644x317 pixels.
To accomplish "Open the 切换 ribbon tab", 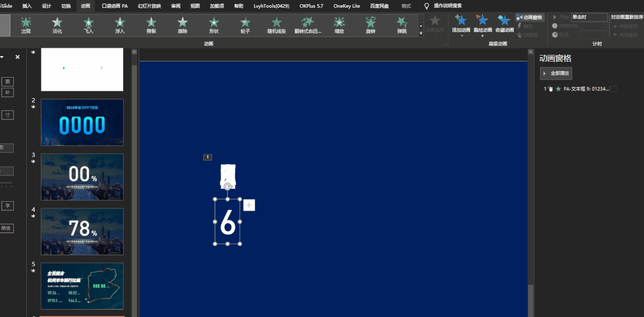I will point(66,5).
